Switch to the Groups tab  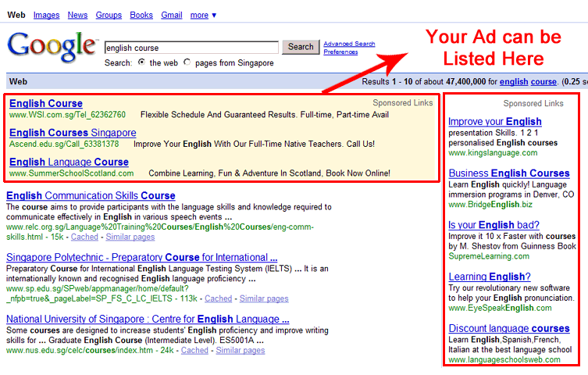point(109,16)
